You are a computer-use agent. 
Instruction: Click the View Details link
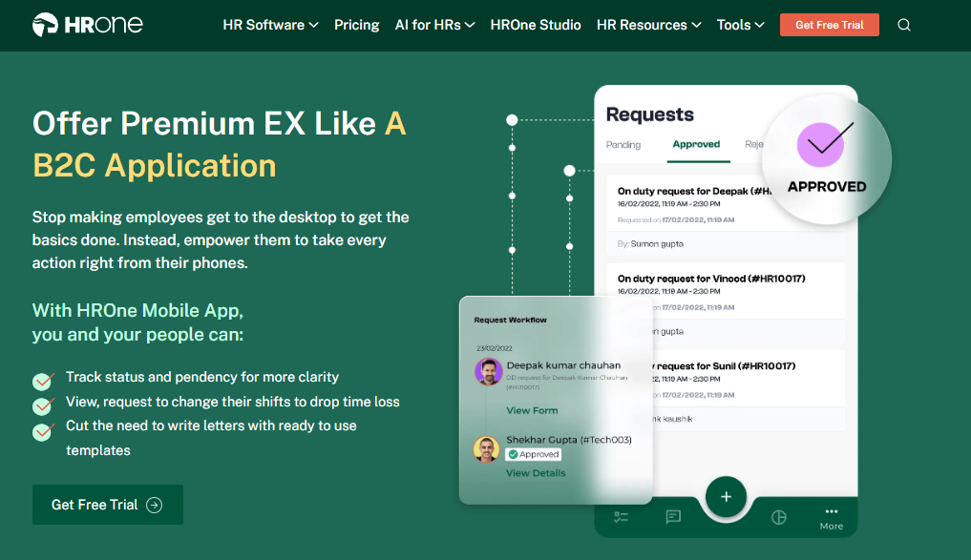(536, 473)
